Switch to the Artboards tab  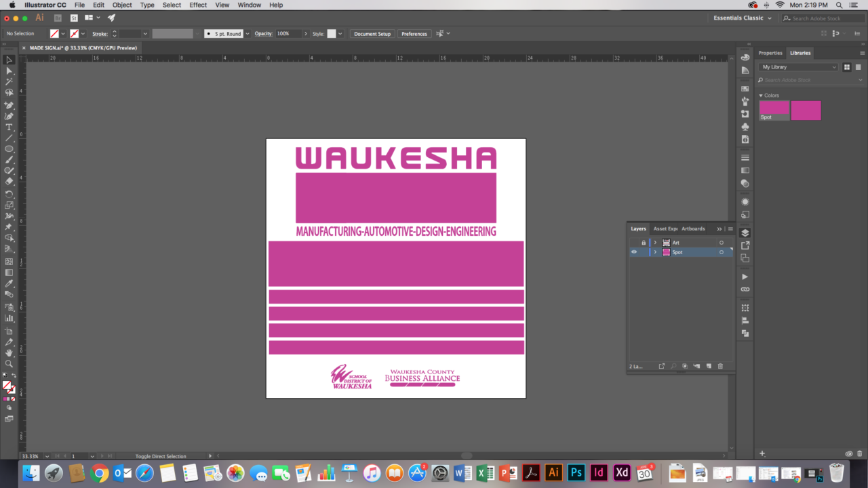coord(693,228)
